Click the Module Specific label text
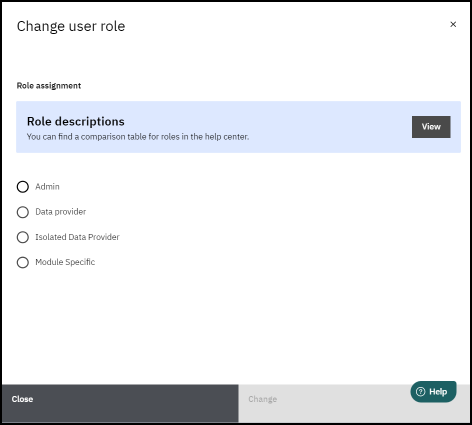Screen dimensions: 472x425 [65, 262]
